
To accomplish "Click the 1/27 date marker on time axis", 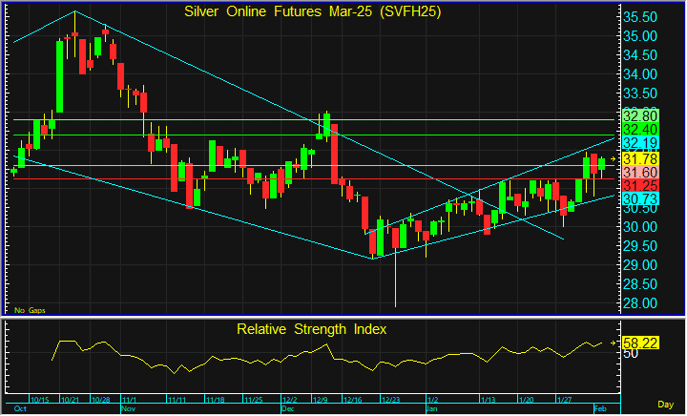I will pos(564,400).
